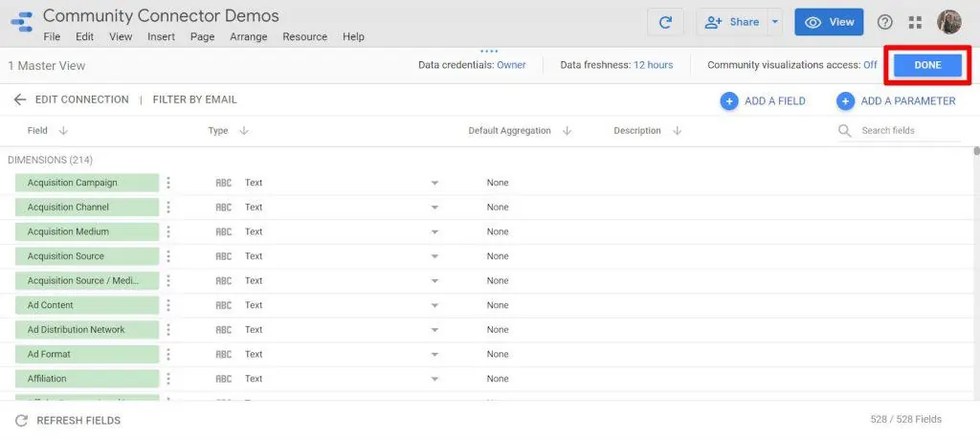The width and height of the screenshot is (980, 439).
Task: Click the REFRESH FIELDS label
Action: coord(78,421)
